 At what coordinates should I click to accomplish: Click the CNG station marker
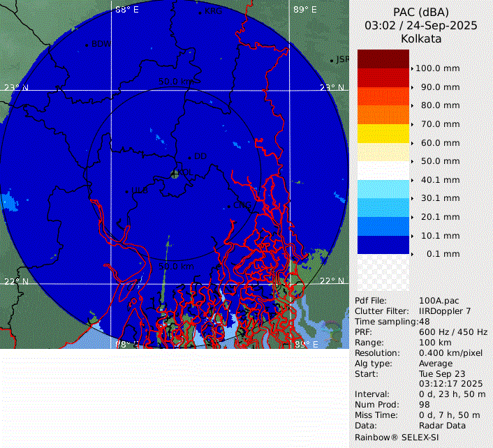click(229, 206)
